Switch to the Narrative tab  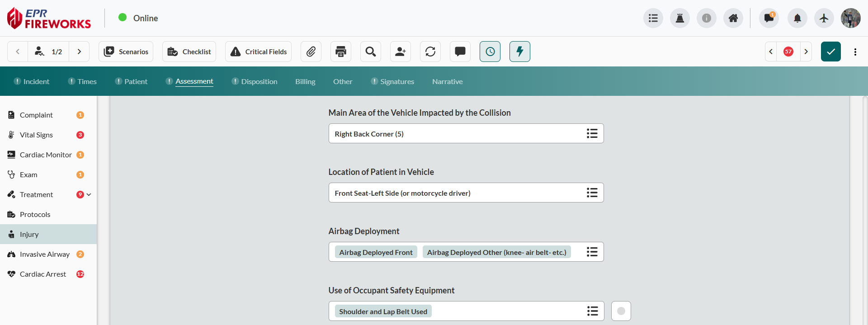click(447, 81)
